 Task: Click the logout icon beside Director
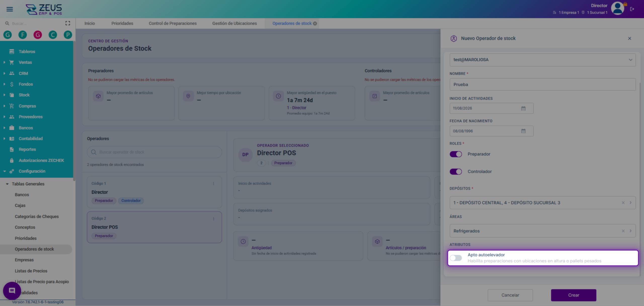pyautogui.click(x=632, y=9)
